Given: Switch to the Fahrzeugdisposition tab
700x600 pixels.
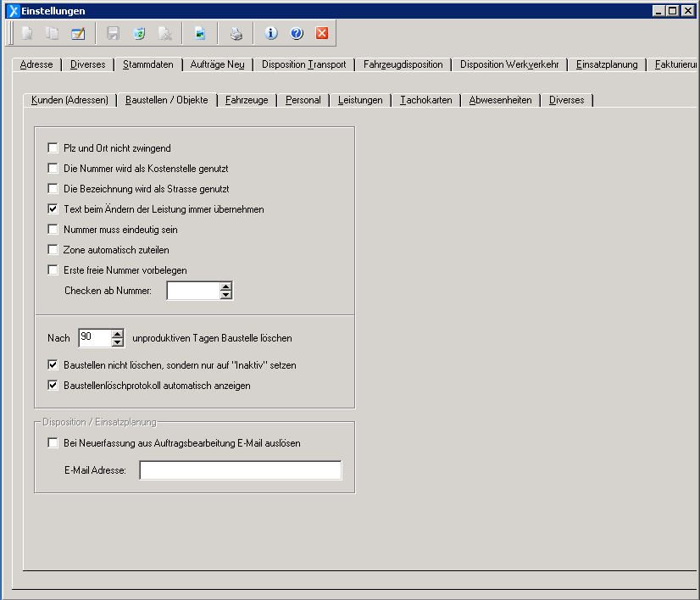Looking at the screenshot, I should tap(403, 64).
